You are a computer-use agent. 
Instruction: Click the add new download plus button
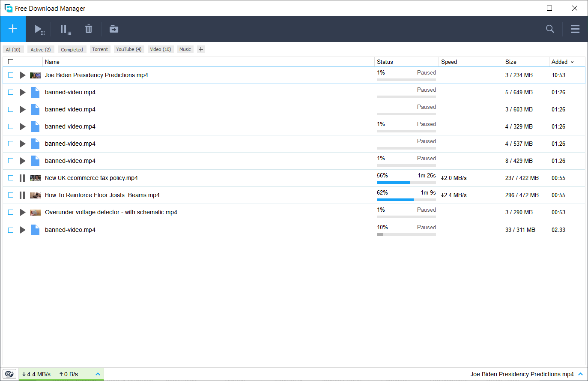click(x=13, y=29)
